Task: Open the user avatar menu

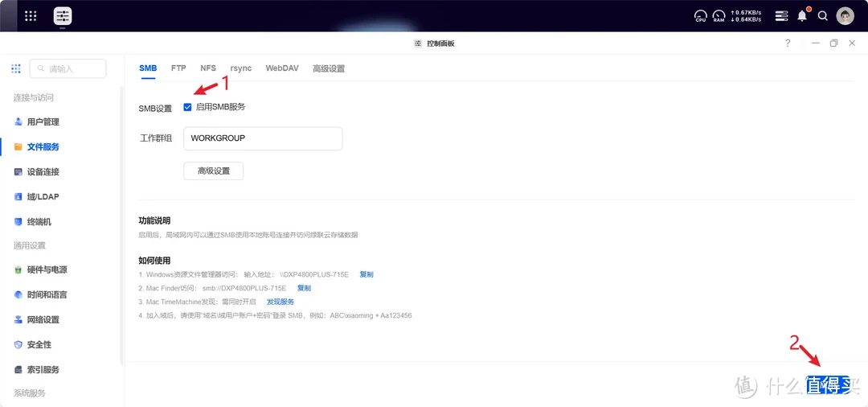Action: click(845, 16)
